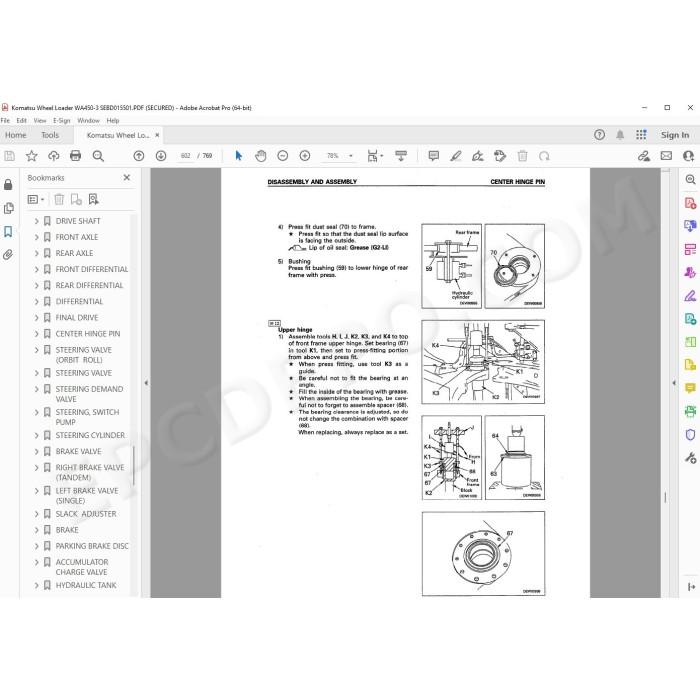Click the delete trash icon in toolbar
The width and height of the screenshot is (700, 700).
coord(522,156)
